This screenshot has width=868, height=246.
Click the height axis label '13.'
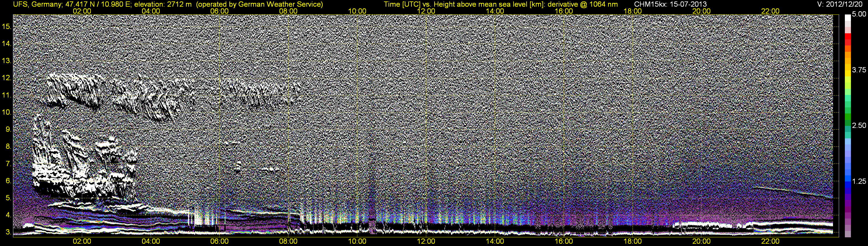7,61
